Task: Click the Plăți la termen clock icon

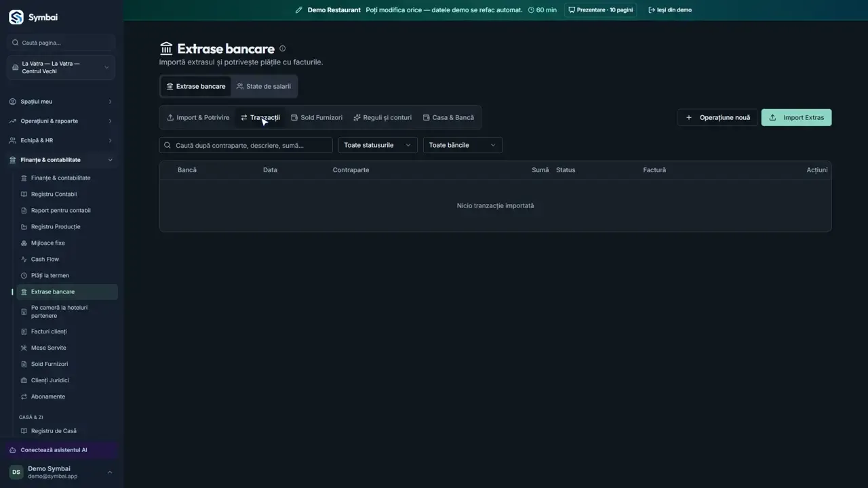Action: click(x=24, y=276)
